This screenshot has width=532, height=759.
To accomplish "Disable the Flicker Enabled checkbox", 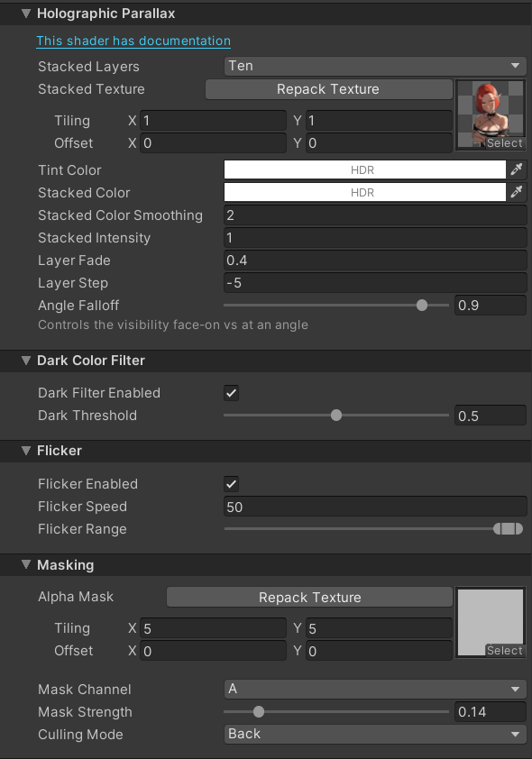I will pyautogui.click(x=231, y=483).
